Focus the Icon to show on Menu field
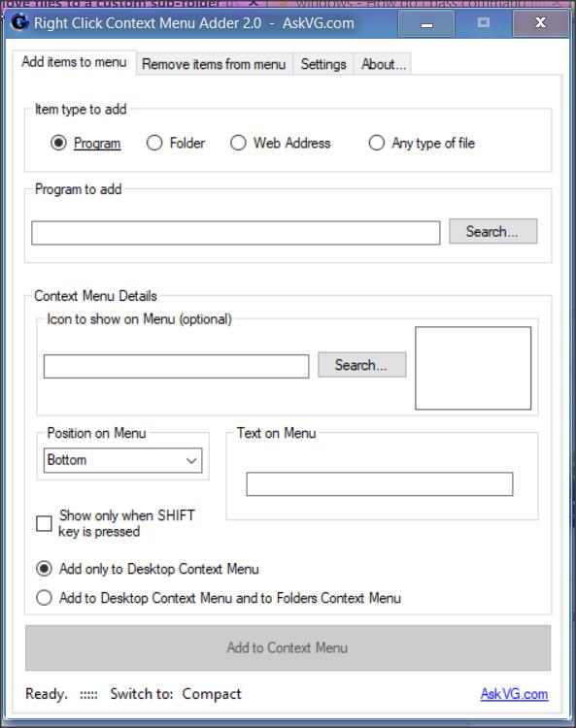This screenshot has height=728, width=576. (x=176, y=366)
